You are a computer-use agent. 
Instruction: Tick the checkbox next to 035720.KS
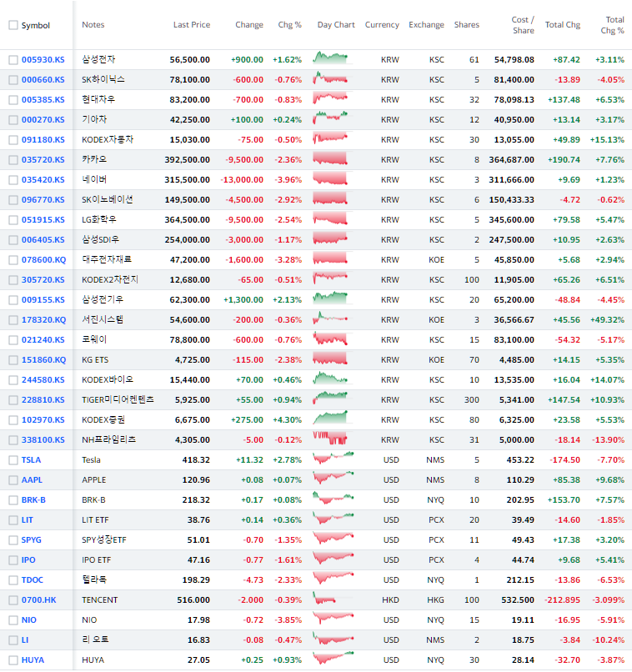point(13,160)
